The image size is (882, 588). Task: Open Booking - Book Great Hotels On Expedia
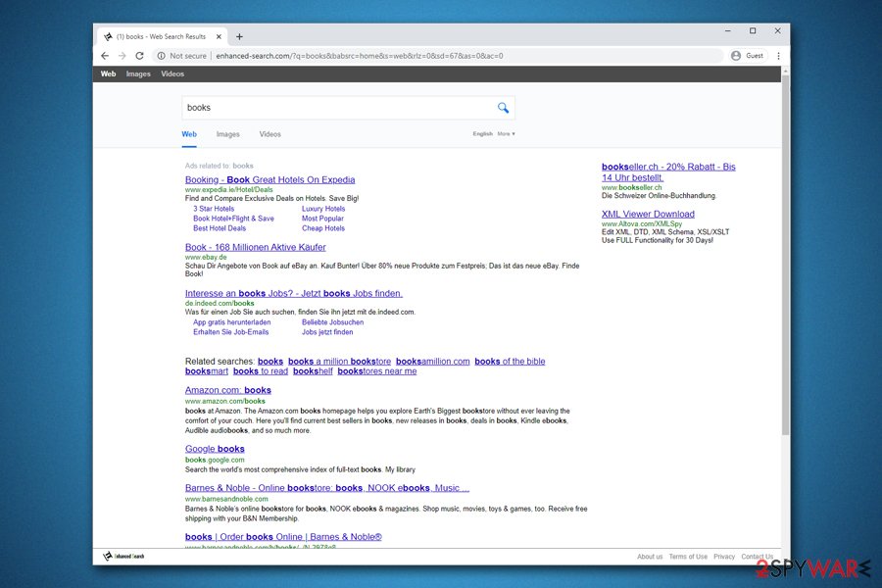pos(270,179)
